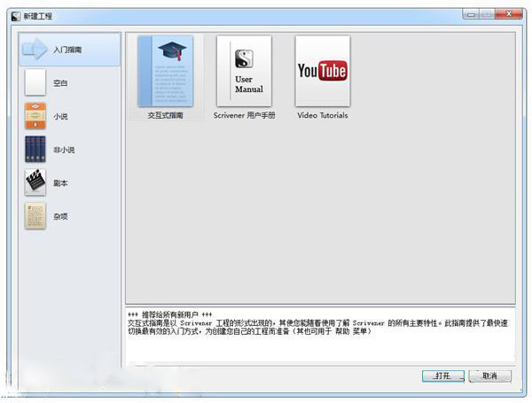Select the 入门指南 arrow icon in sidebar
The width and height of the screenshot is (532, 403).
tap(35, 50)
